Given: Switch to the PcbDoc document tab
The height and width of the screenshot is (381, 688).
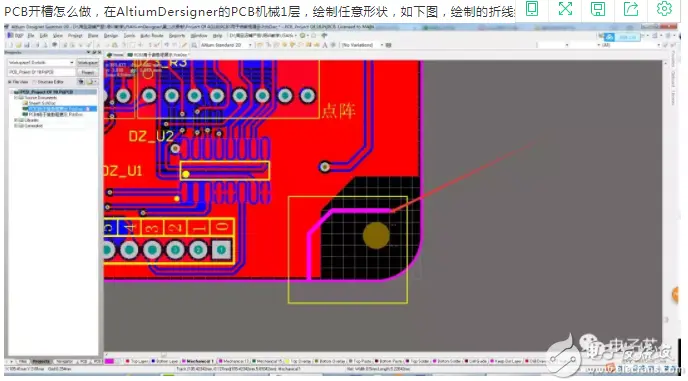Looking at the screenshot, I should point(158,55).
